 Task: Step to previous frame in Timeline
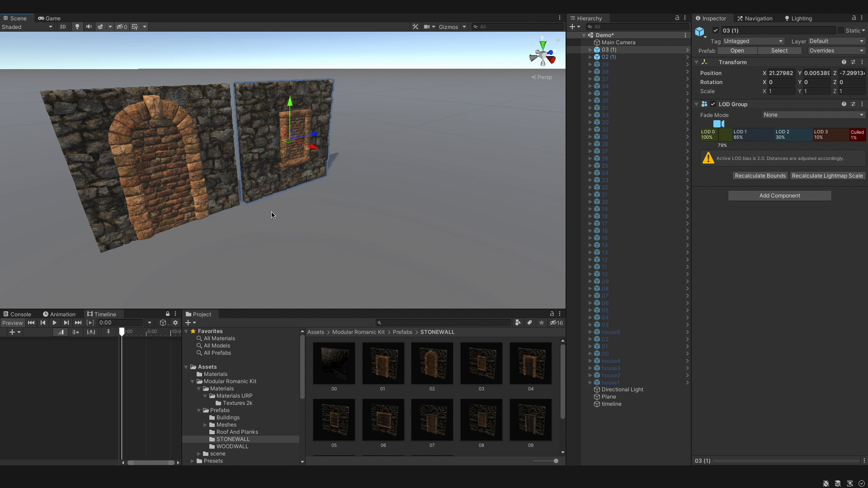(x=43, y=323)
